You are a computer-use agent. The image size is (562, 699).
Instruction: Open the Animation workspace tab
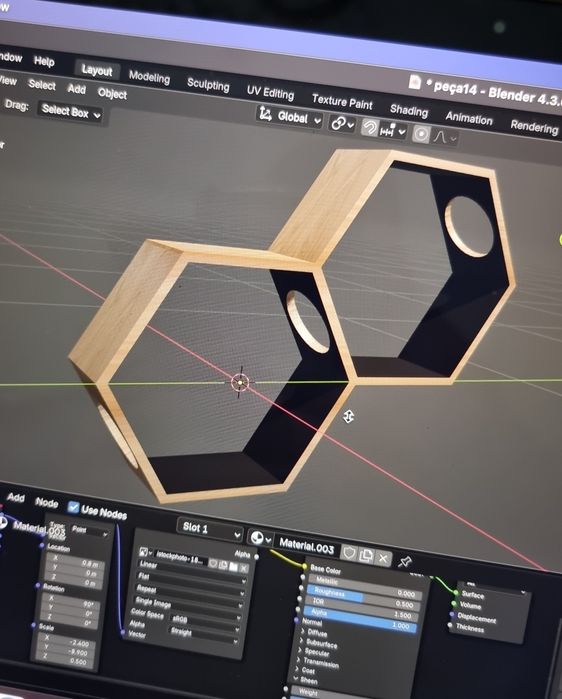tap(469, 118)
